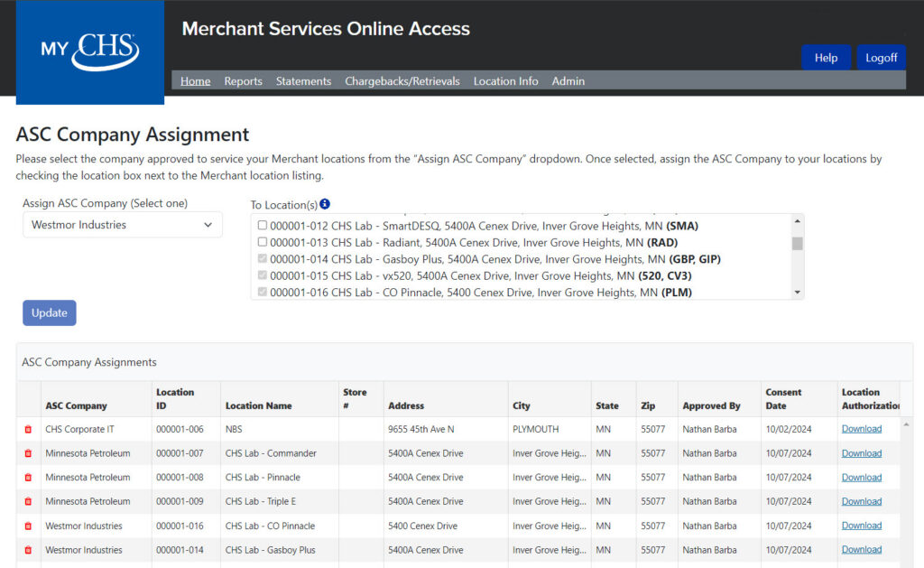924x568 pixels.
Task: Click the Logoff button
Action: [881, 58]
